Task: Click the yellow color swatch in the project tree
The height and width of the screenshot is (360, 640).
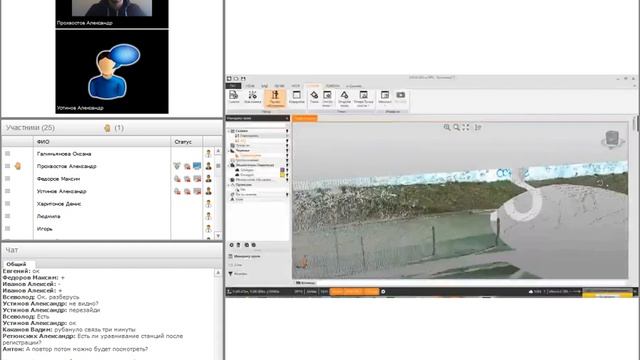Action: coord(282,175)
